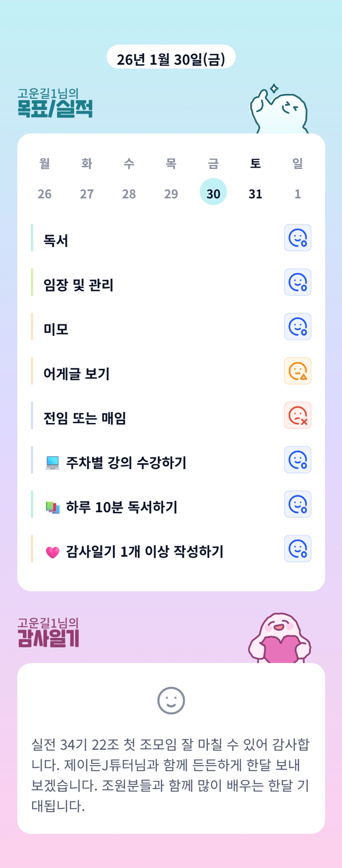The width and height of the screenshot is (342, 868).
Task: Select highlighted Friday the 30th
Action: [x=213, y=193]
